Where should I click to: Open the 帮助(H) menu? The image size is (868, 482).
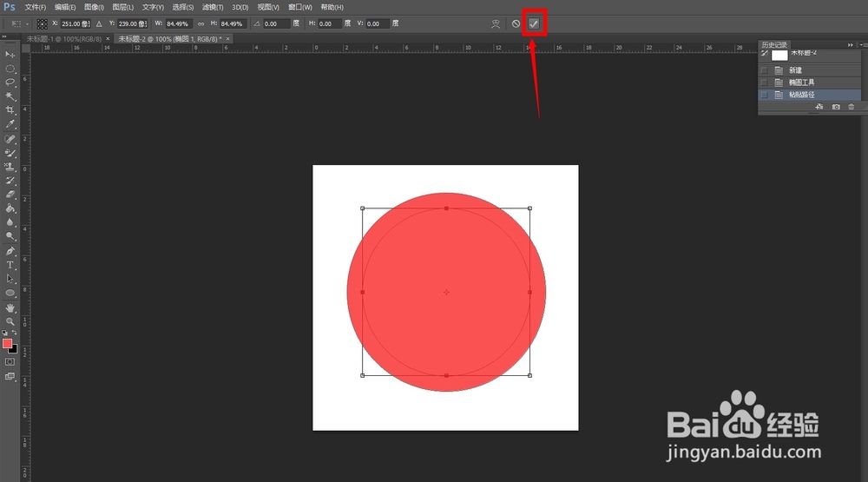(332, 7)
